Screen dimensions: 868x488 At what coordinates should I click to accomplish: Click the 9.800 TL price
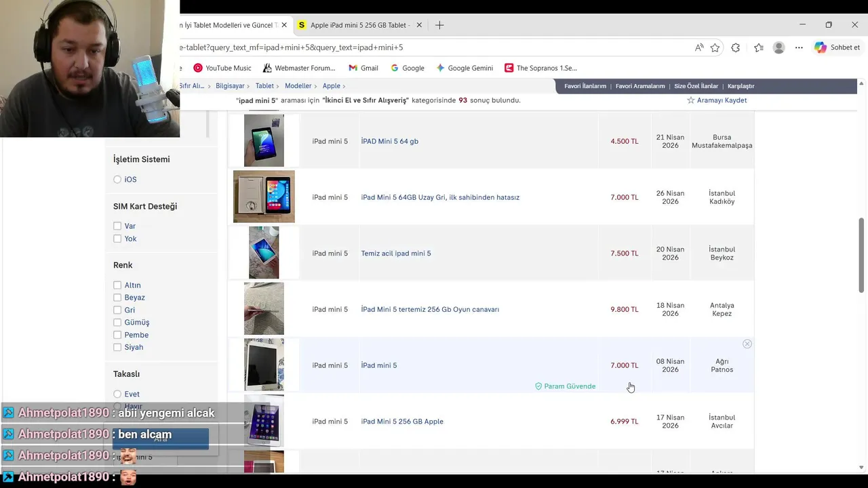pyautogui.click(x=624, y=309)
